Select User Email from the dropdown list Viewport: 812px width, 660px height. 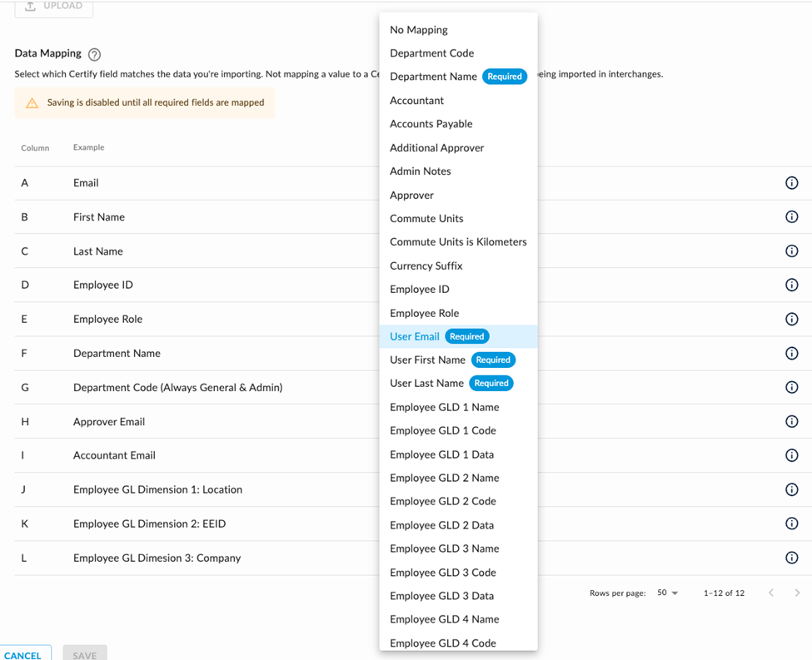coord(415,336)
